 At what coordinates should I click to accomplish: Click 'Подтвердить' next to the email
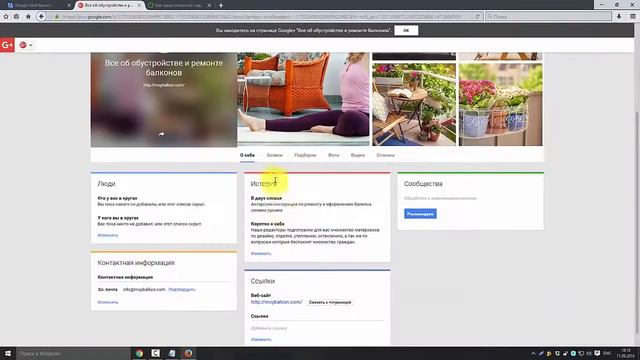pyautogui.click(x=182, y=289)
